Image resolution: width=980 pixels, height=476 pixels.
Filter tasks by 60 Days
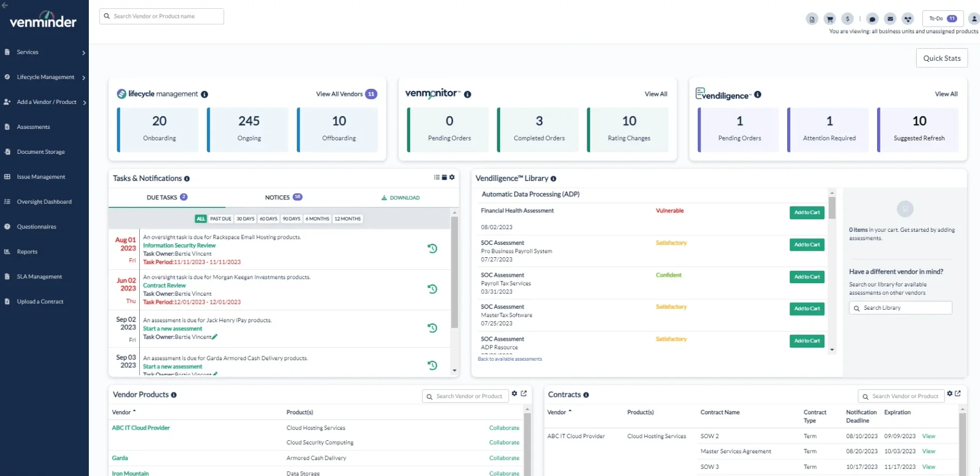tap(268, 219)
